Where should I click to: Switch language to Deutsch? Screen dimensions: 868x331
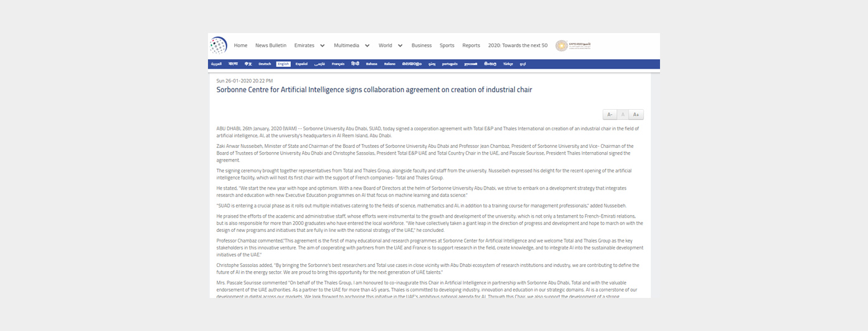tap(265, 64)
